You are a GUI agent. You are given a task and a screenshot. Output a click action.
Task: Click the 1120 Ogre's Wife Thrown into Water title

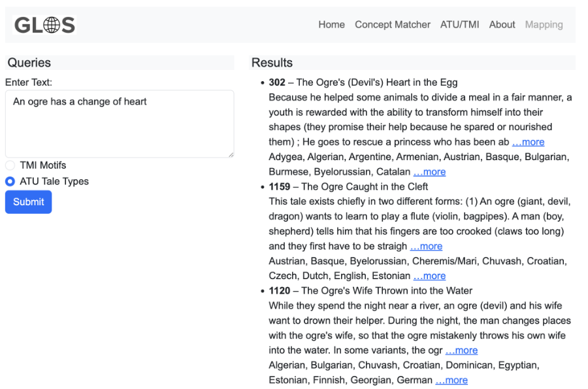[370, 290]
